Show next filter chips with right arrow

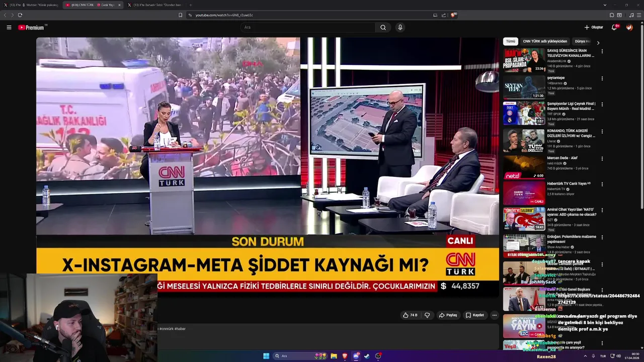(598, 43)
